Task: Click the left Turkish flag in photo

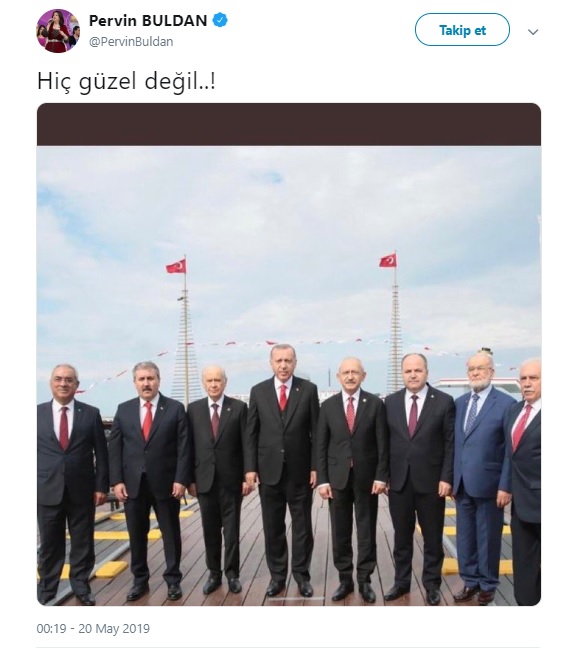Action: [x=176, y=266]
